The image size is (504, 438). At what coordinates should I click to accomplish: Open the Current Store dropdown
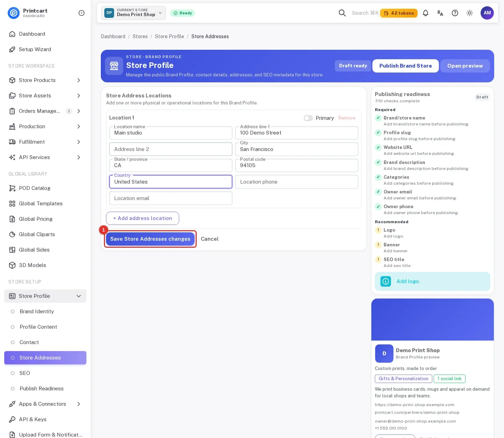pyautogui.click(x=133, y=13)
